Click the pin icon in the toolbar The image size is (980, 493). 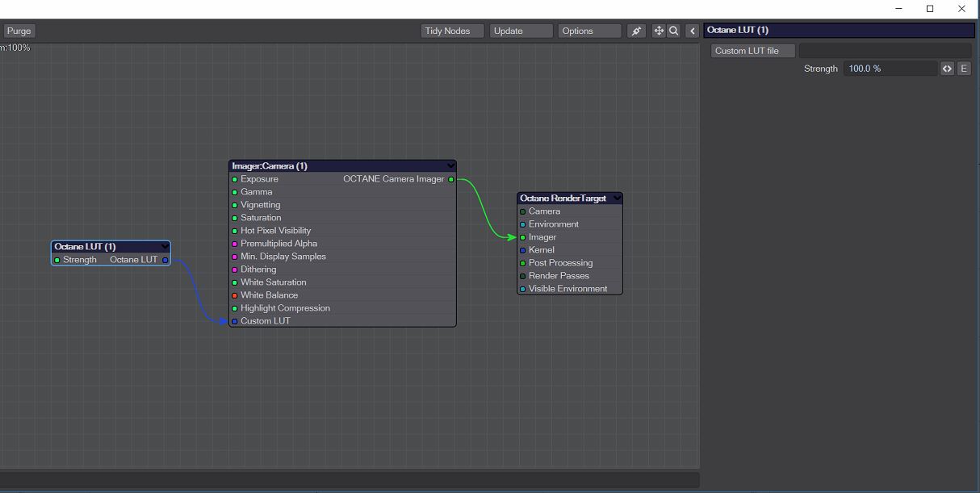[x=636, y=31]
